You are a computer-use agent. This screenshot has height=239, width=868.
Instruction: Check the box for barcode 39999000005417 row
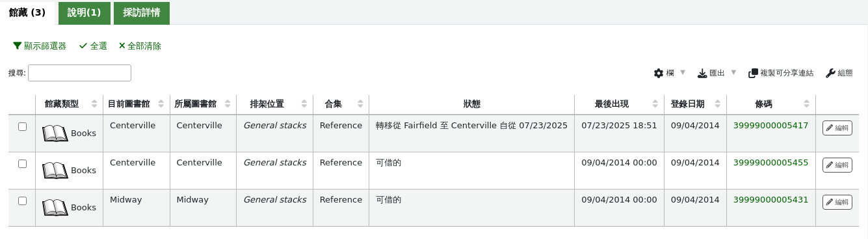[x=22, y=127]
